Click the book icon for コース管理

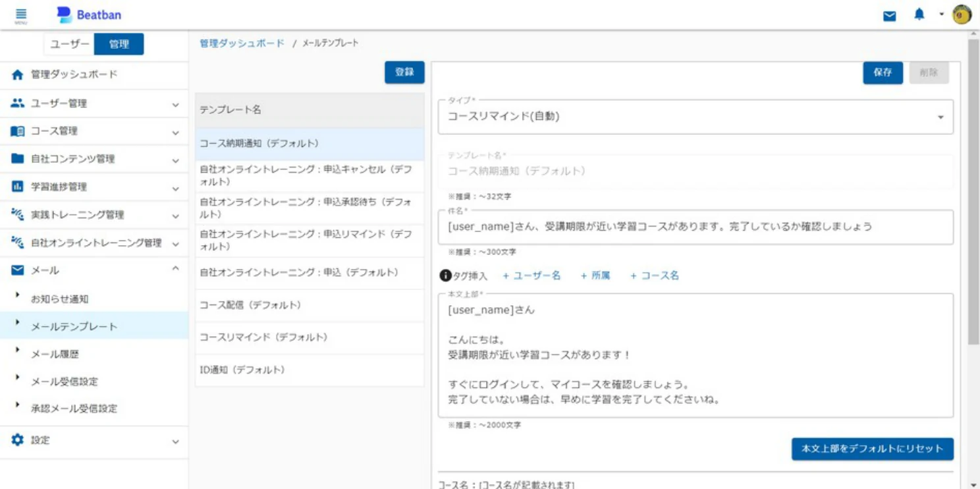pos(18,131)
